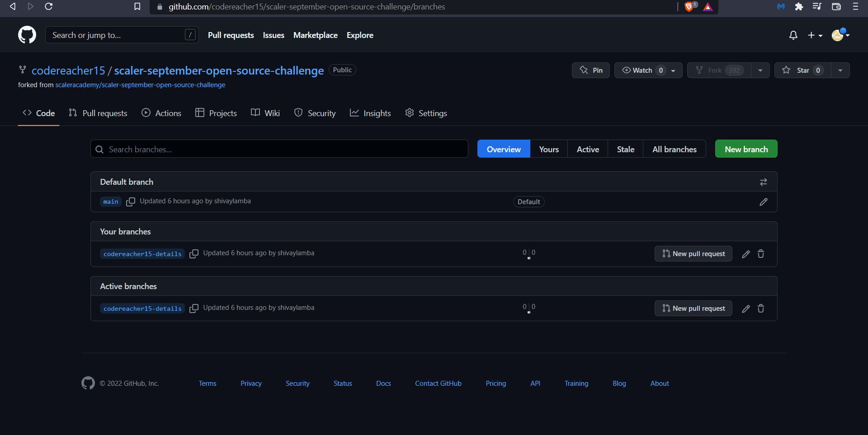Click the browser back arrow
Viewport: 868px width, 435px height.
[x=13, y=6]
